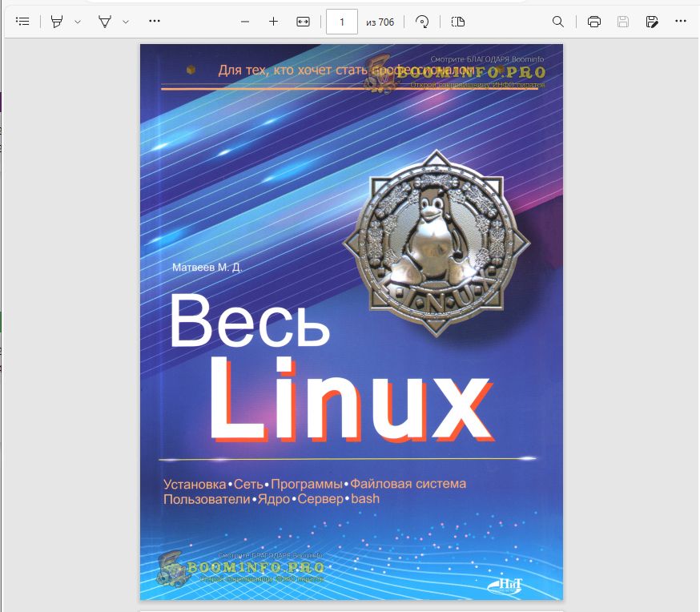Select the Highlight tool
Screen dimensions: 700x612
(56, 22)
